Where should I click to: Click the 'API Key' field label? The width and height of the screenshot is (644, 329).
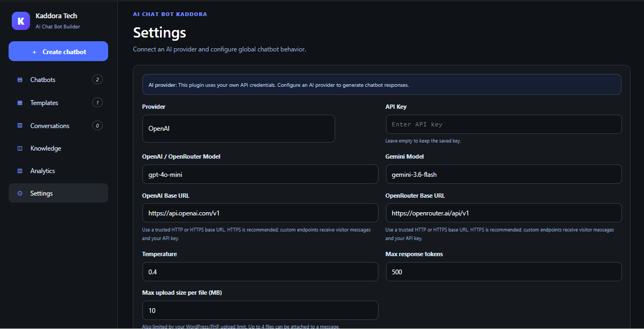[396, 107]
